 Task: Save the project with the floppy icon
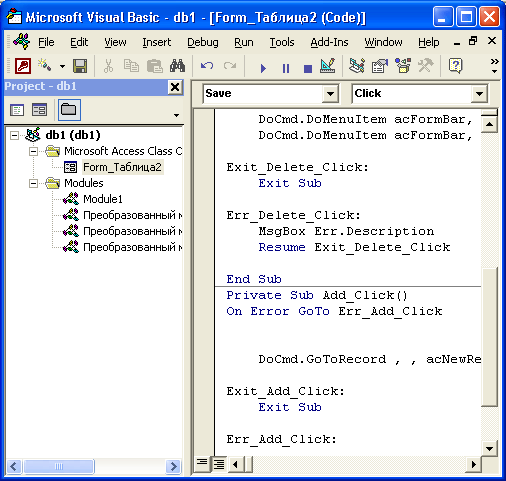80,66
